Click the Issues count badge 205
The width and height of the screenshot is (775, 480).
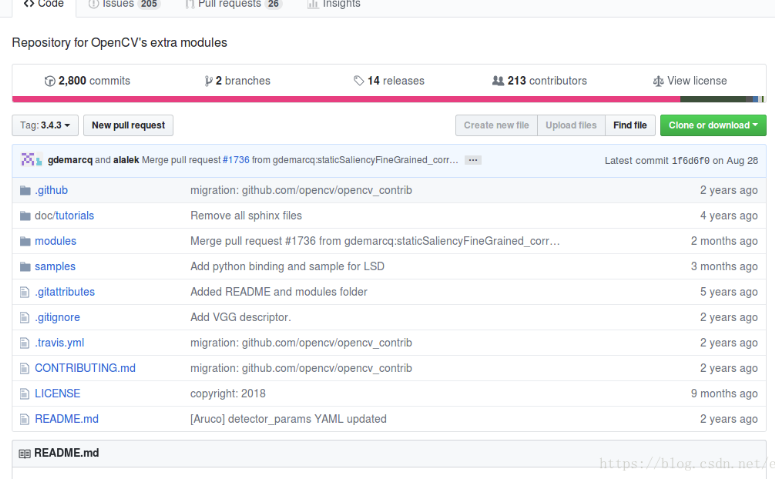149,4
